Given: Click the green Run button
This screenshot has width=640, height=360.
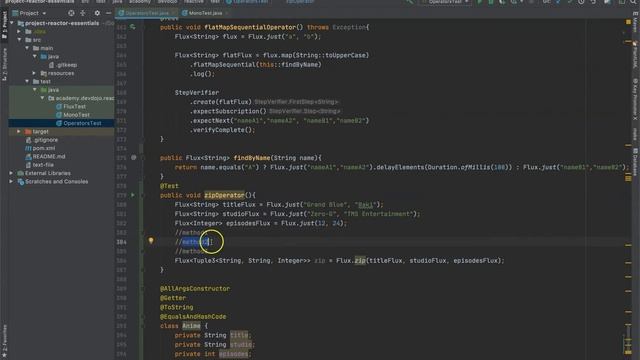Looking at the screenshot, I should point(480,2).
